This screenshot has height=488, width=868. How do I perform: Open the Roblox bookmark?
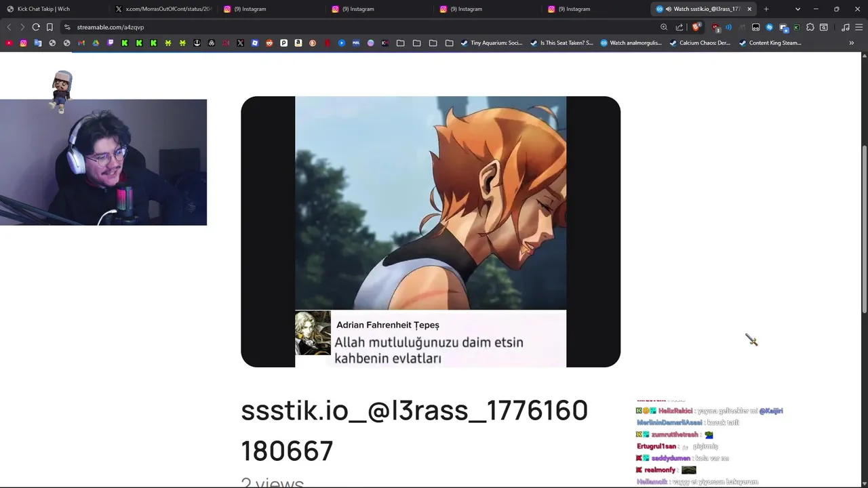click(255, 43)
